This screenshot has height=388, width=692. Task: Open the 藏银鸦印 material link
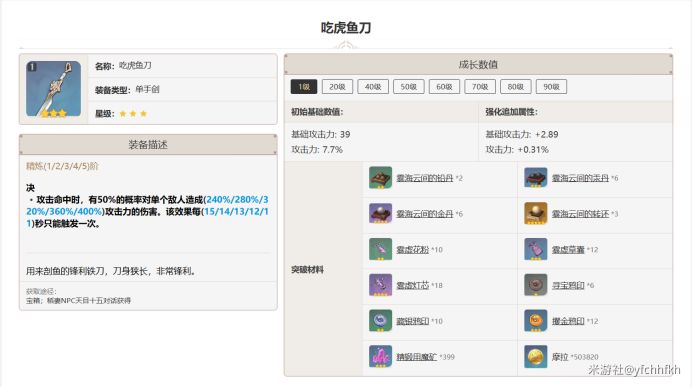pyautogui.click(x=413, y=321)
